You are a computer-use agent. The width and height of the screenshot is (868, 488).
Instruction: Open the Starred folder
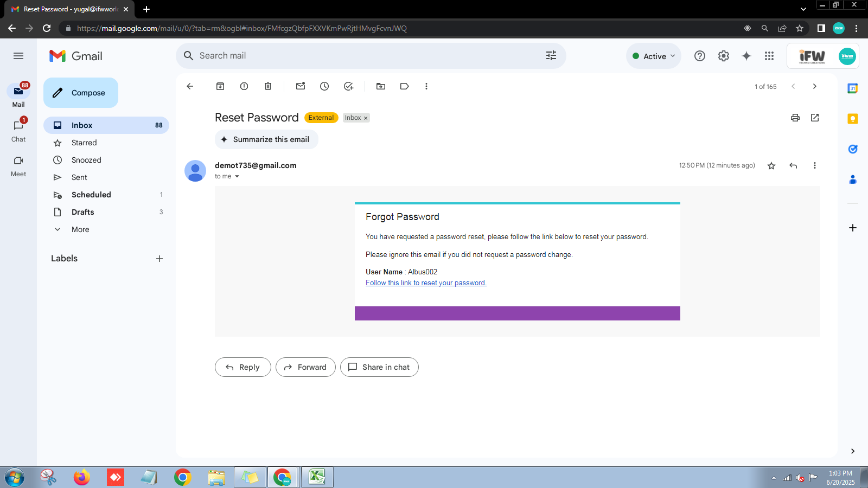coord(106,143)
